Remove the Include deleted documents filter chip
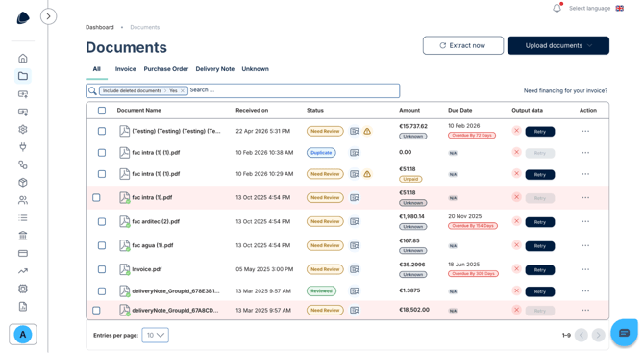The height and width of the screenshot is (353, 644). coord(183,90)
